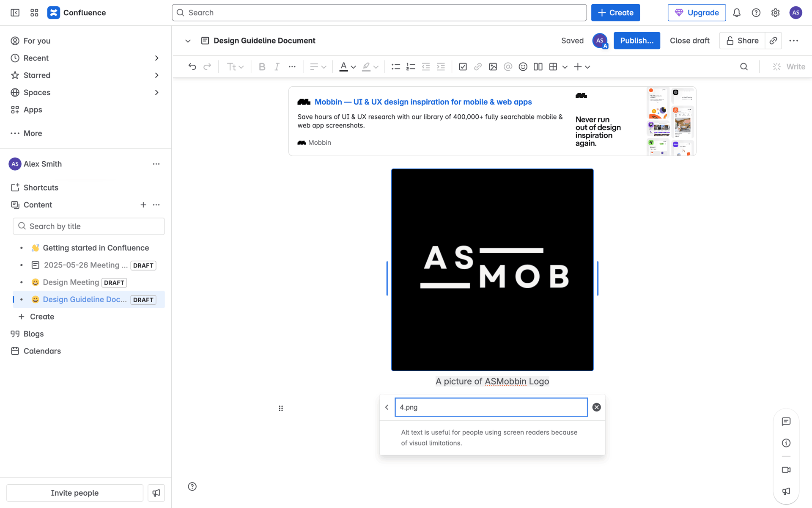Open notifications bell
The width and height of the screenshot is (812, 508).
click(x=737, y=13)
